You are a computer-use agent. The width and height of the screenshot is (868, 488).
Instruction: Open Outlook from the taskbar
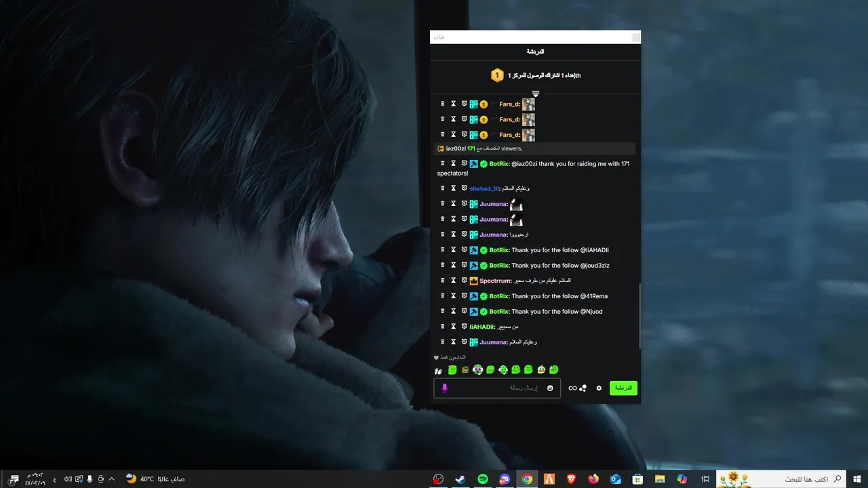tap(616, 479)
